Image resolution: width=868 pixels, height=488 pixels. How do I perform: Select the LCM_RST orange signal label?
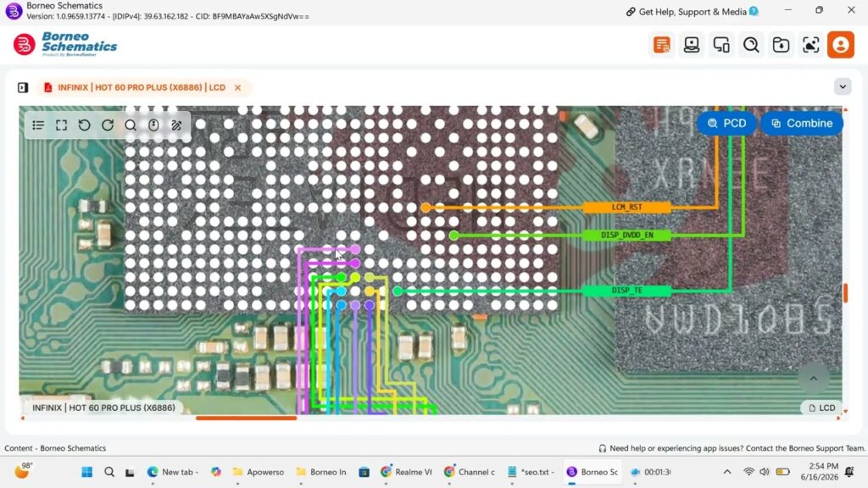click(x=626, y=207)
